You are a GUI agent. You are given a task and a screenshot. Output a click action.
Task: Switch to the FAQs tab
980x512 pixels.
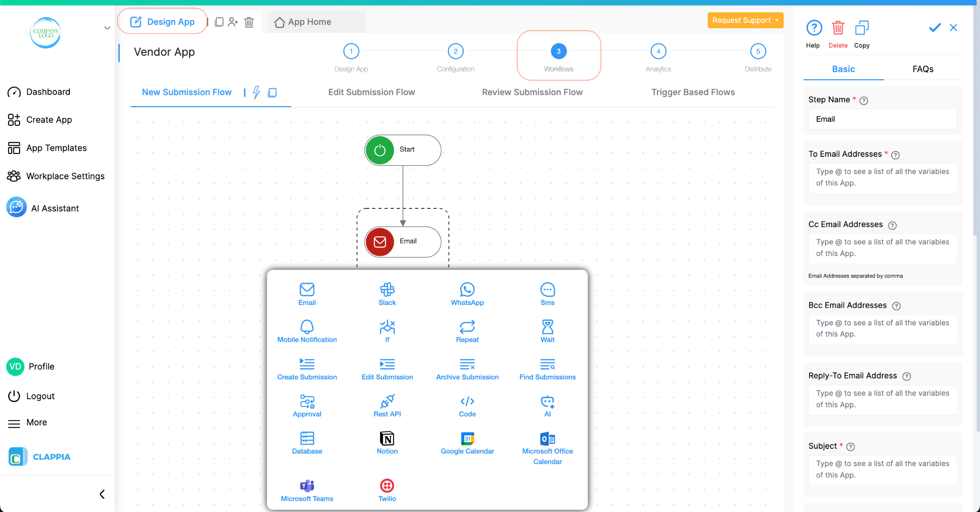click(x=923, y=69)
